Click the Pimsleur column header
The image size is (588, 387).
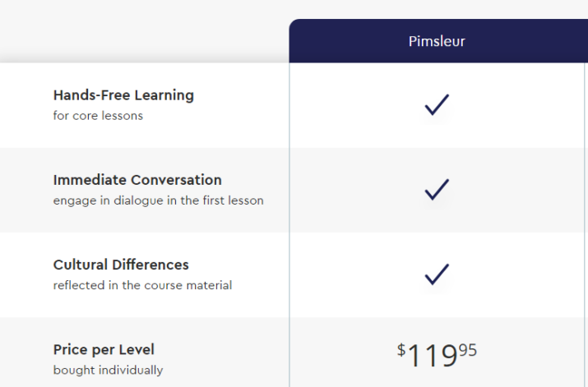click(437, 41)
